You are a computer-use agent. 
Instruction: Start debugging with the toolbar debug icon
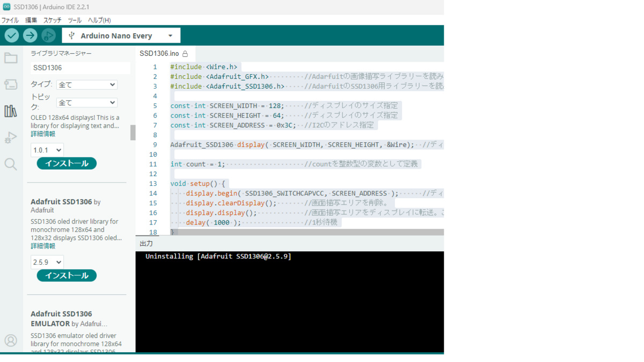(48, 35)
